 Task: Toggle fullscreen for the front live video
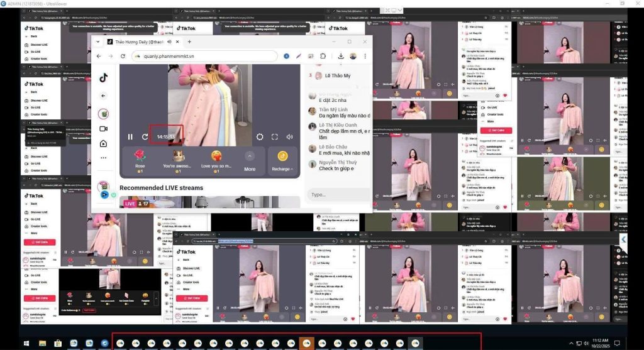(x=274, y=137)
